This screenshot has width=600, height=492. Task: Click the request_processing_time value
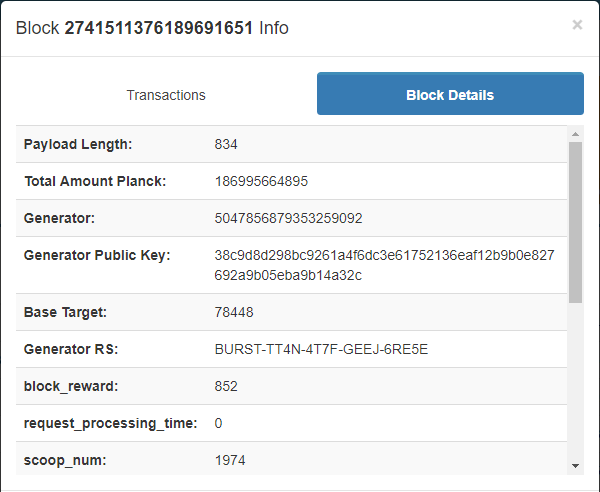coord(218,423)
